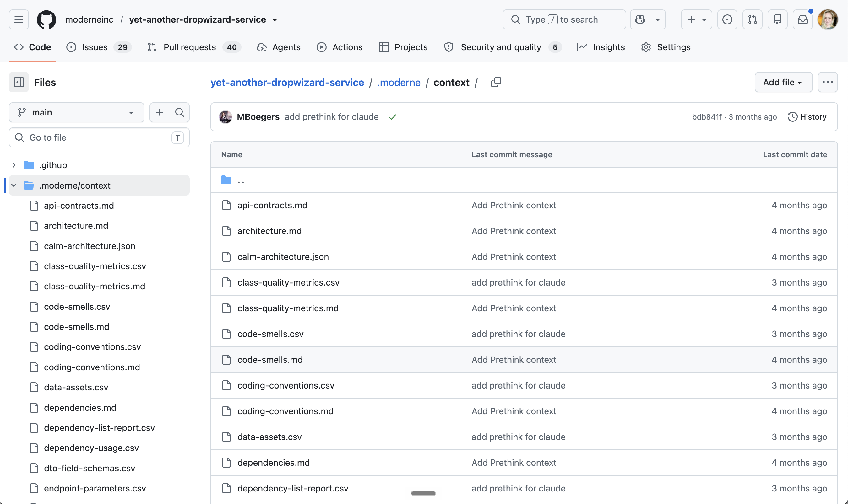Open moderneinc organization link
The height and width of the screenshot is (504, 848).
point(90,19)
